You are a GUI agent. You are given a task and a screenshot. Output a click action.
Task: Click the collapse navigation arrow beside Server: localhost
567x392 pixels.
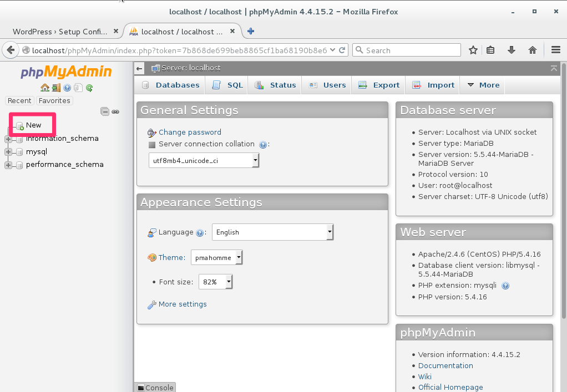(139, 68)
